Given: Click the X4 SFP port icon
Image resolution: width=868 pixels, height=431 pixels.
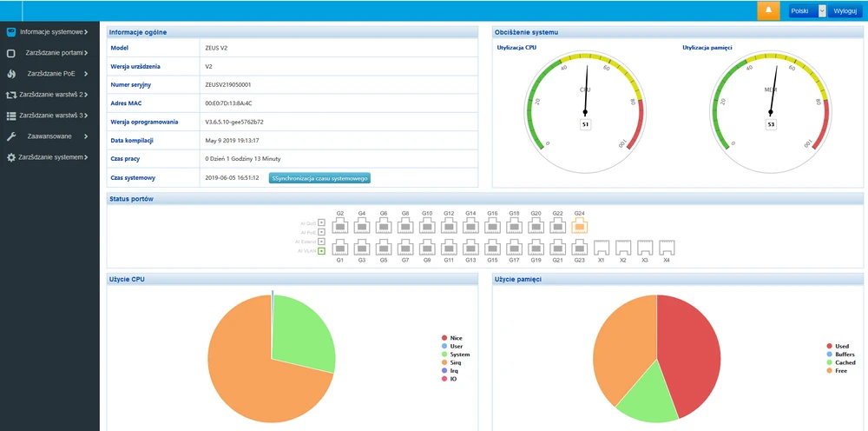Looking at the screenshot, I should [667, 247].
